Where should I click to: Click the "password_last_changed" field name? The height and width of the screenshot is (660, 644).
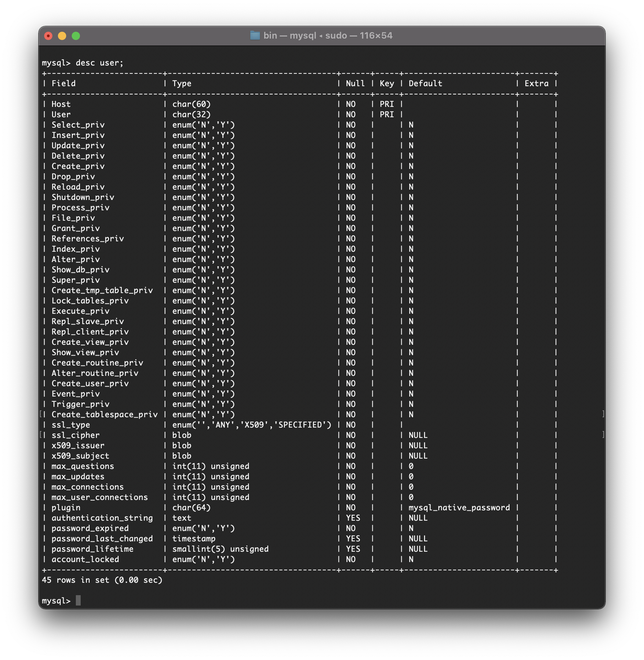point(102,539)
